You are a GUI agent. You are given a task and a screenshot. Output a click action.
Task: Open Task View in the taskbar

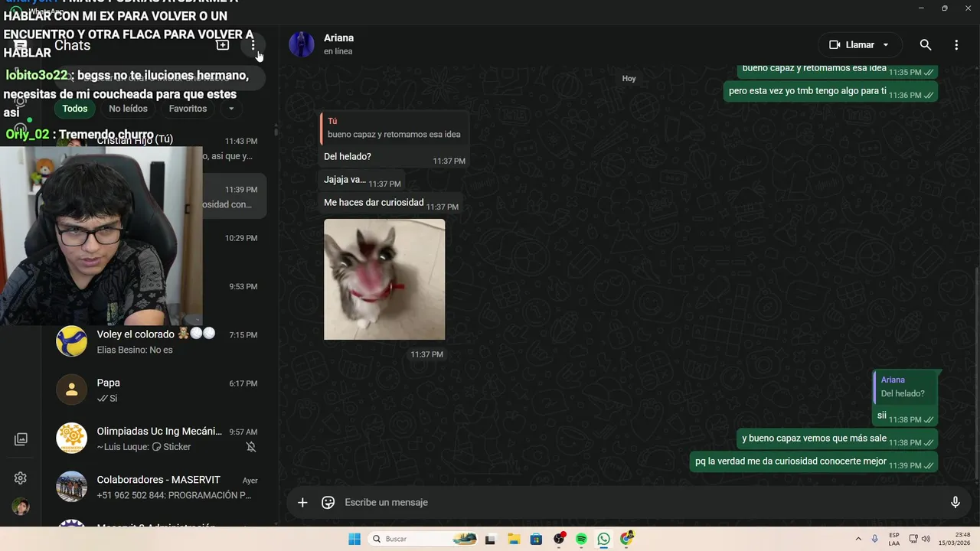tap(490, 539)
